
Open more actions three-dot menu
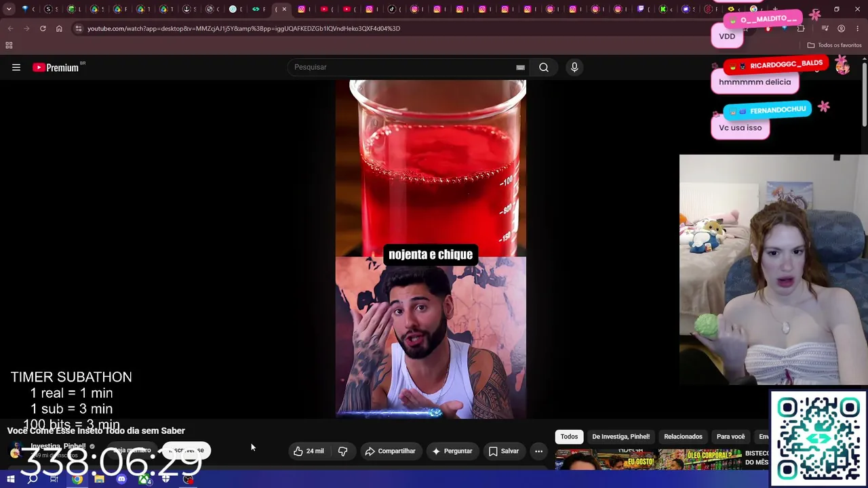pyautogui.click(x=538, y=451)
